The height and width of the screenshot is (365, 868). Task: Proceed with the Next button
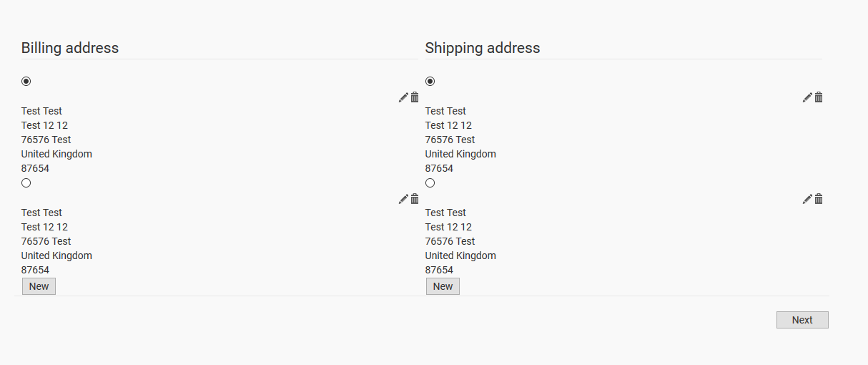coord(802,320)
